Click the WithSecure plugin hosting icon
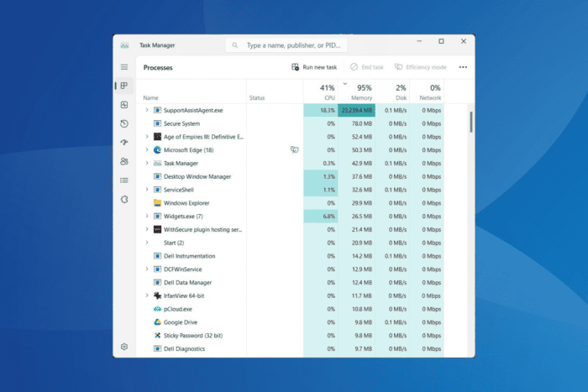This screenshot has height=392, width=588. coord(158,229)
